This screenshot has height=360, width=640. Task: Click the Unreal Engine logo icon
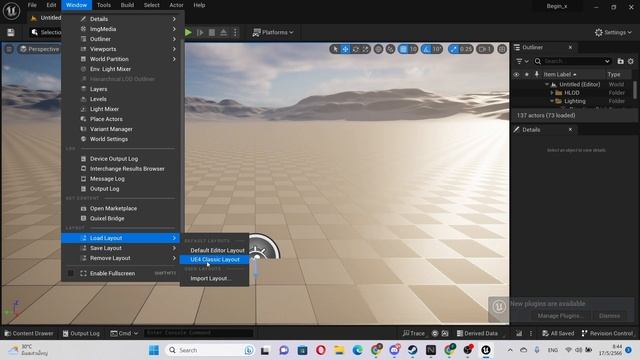click(11, 11)
